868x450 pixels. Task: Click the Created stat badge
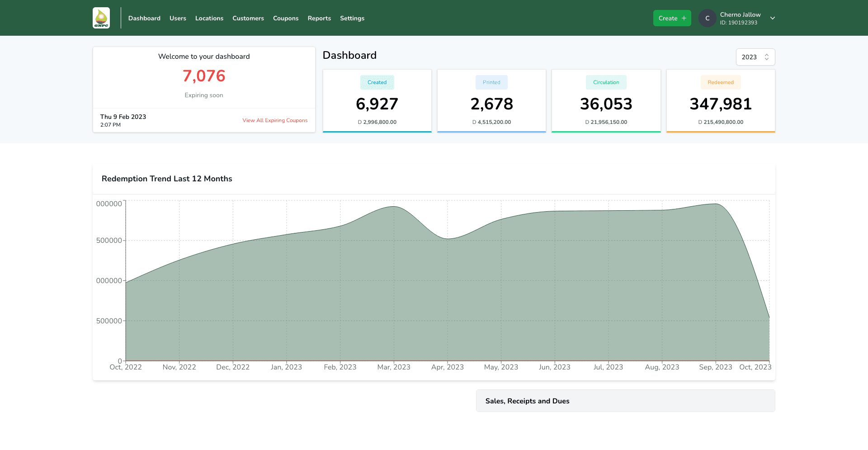(x=377, y=82)
